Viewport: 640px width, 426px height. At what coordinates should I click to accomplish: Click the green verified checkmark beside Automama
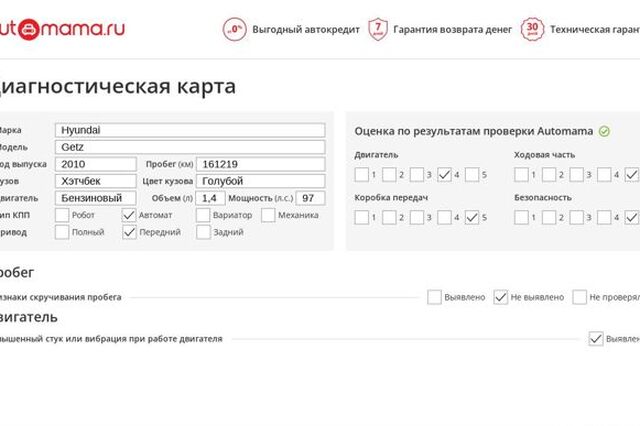(x=604, y=131)
